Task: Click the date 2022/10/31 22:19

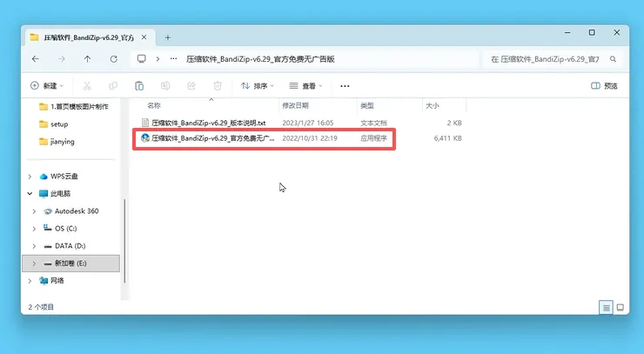Action: point(310,138)
